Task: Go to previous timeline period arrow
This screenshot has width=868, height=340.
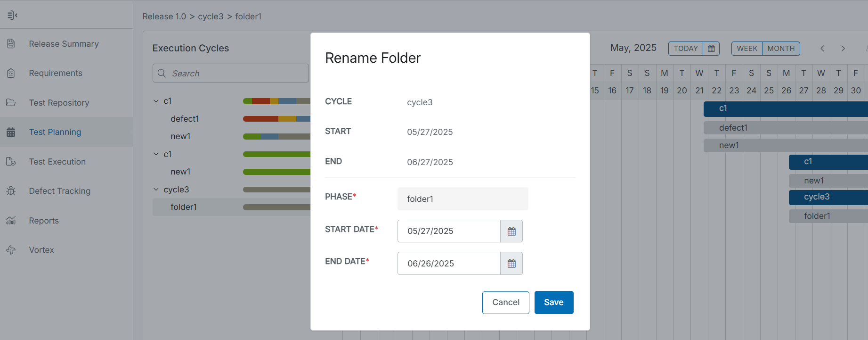Action: click(822, 49)
